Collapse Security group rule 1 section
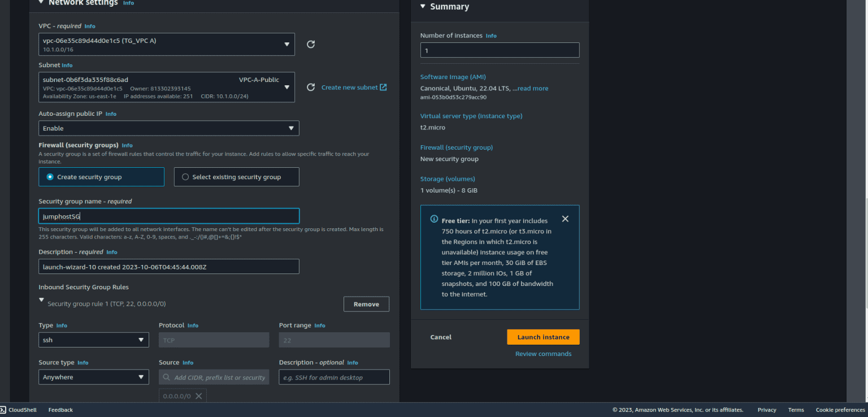868x417 pixels. coord(41,300)
